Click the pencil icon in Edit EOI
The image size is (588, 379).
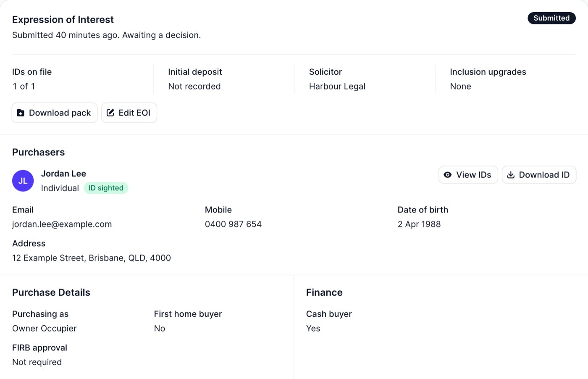click(x=110, y=113)
